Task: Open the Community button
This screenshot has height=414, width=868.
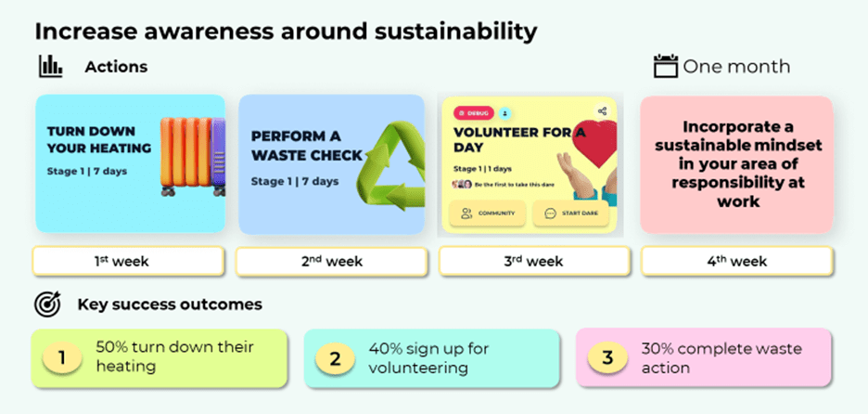Action: [487, 213]
